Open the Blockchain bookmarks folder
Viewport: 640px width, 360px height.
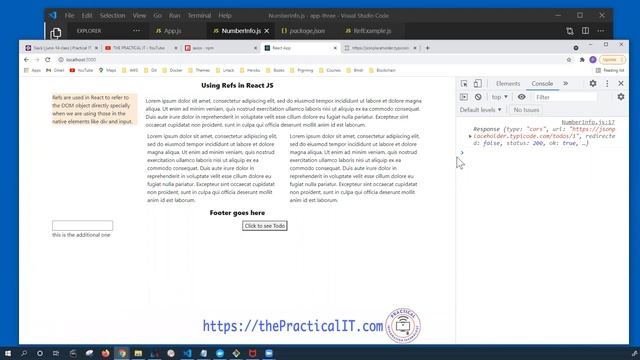pos(382,70)
